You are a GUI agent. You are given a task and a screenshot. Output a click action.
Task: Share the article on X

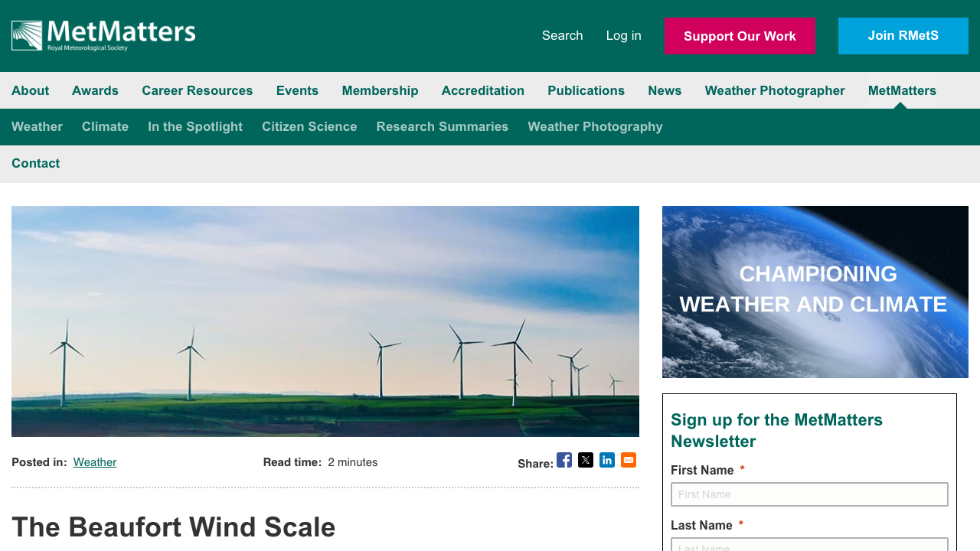click(586, 460)
